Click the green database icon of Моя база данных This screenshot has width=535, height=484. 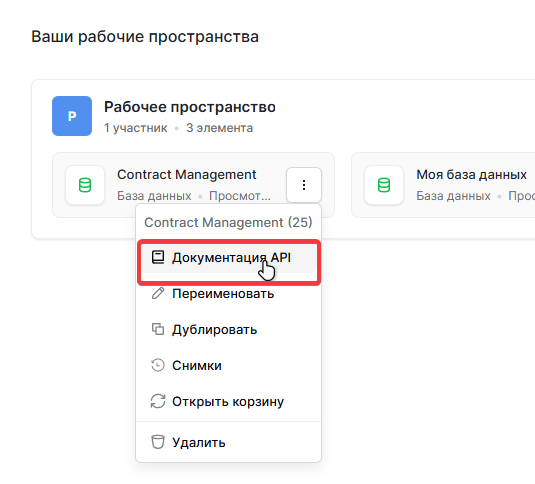pyautogui.click(x=384, y=185)
